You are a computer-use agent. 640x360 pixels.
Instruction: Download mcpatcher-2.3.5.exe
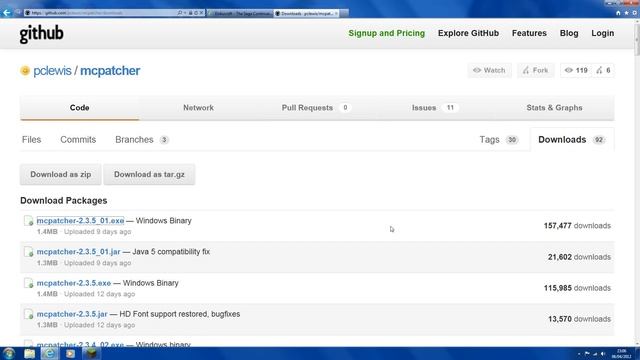pos(74,283)
